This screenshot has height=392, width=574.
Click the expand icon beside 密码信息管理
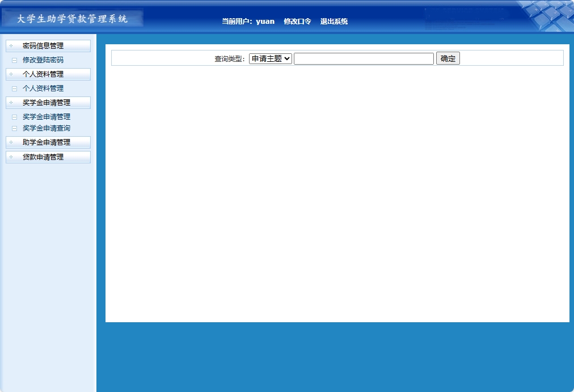(x=12, y=45)
